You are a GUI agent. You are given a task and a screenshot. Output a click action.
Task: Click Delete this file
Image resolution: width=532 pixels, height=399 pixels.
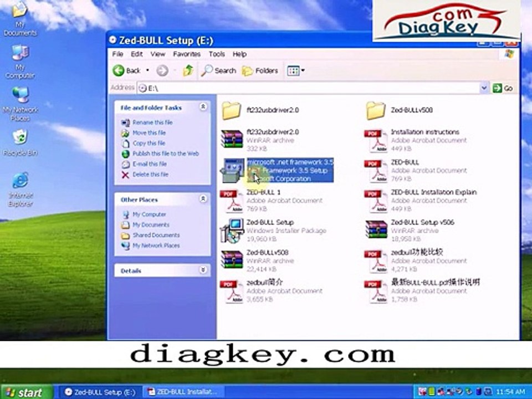(150, 175)
